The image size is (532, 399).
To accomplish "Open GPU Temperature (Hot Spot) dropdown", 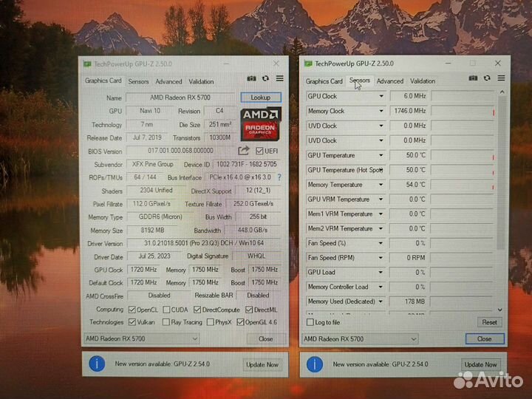I will click(x=381, y=170).
